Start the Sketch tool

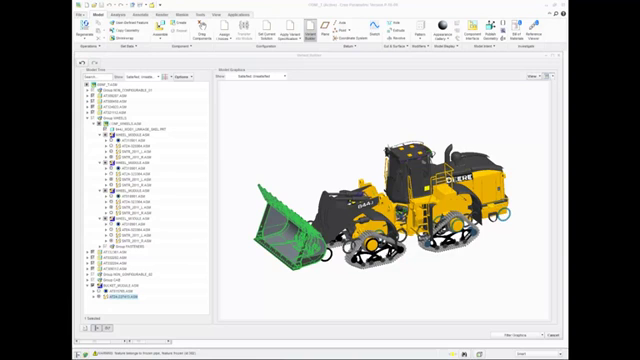(374, 28)
